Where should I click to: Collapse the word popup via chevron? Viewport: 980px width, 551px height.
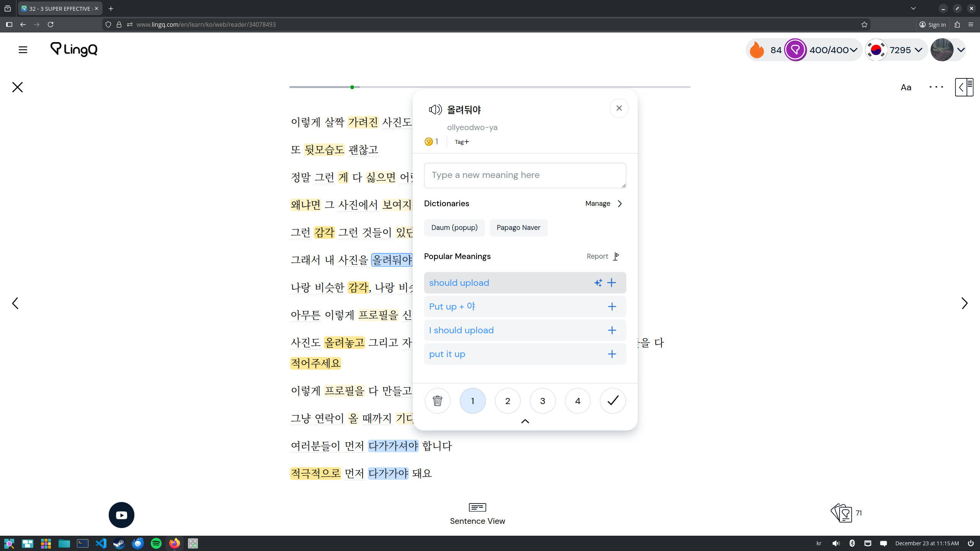(525, 421)
